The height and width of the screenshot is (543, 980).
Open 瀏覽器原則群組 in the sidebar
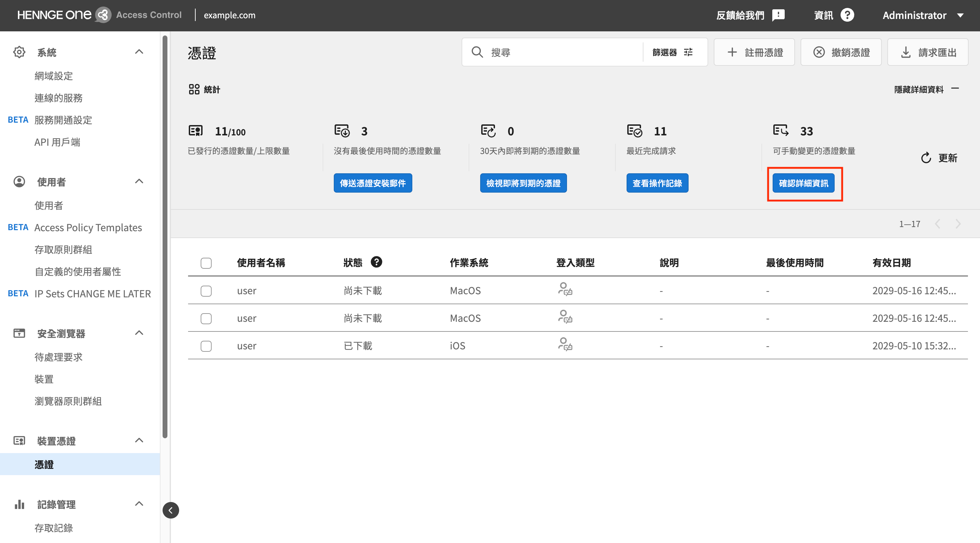(68, 401)
